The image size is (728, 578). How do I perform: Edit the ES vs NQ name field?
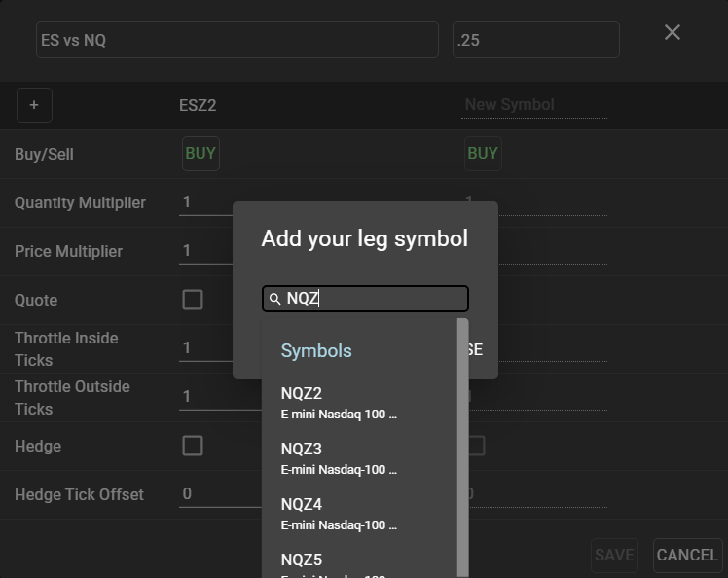(x=237, y=41)
